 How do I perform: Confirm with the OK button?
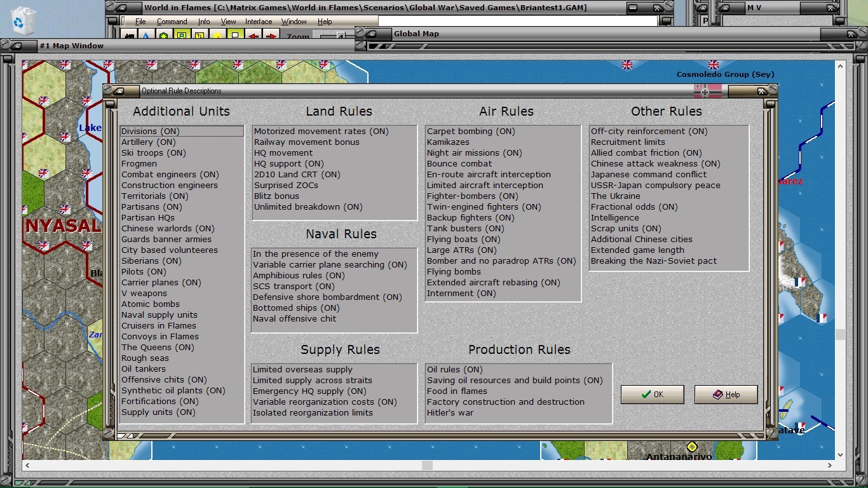(x=653, y=395)
